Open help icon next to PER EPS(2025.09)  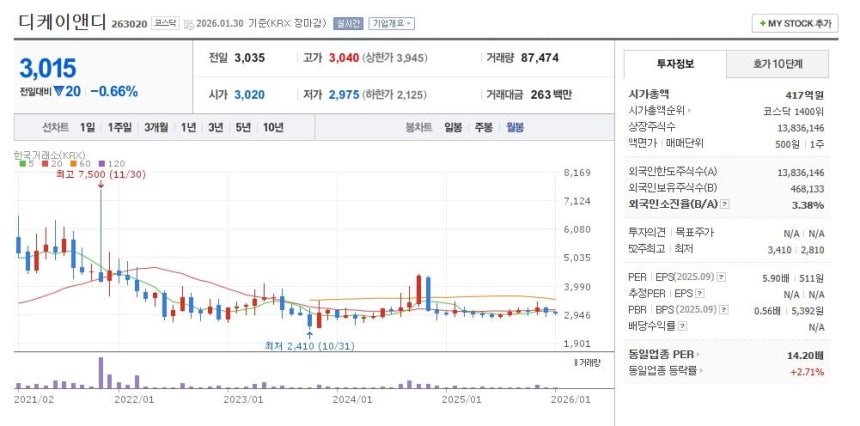(722, 277)
